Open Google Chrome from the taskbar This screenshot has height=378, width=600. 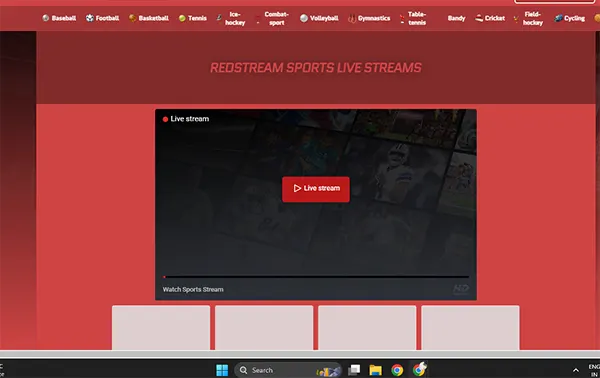pyautogui.click(x=397, y=370)
